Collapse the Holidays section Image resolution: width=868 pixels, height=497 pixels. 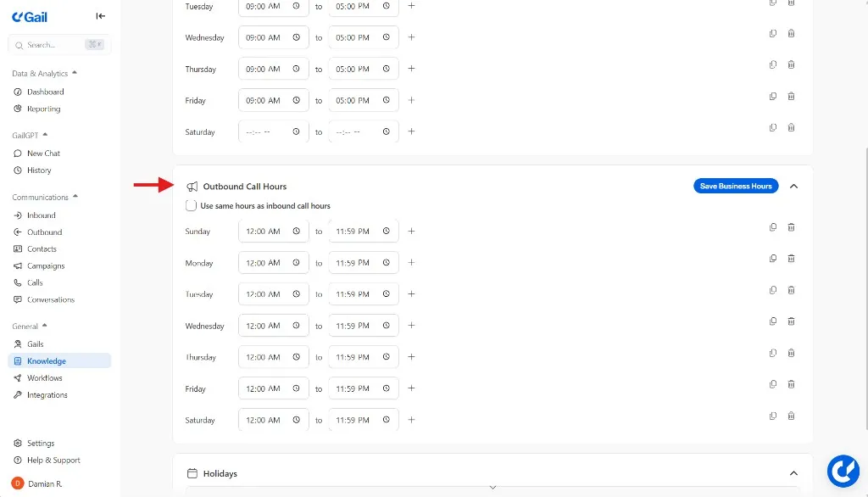[793, 473]
